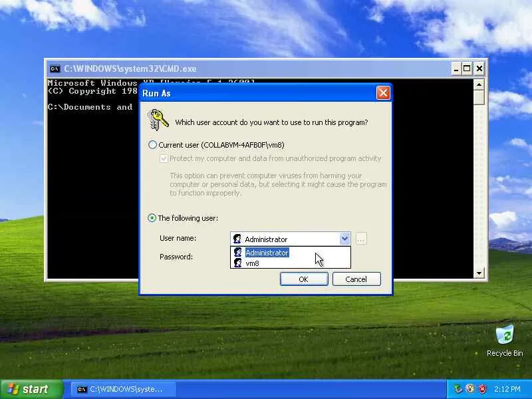Click the 'User name:' label
Viewport: 532px width, 399px height.
(x=178, y=238)
